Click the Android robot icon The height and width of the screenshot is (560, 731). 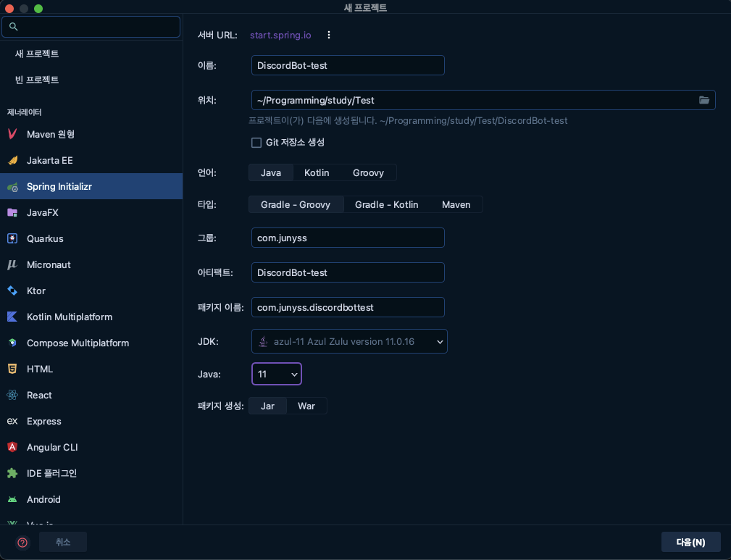click(12, 499)
